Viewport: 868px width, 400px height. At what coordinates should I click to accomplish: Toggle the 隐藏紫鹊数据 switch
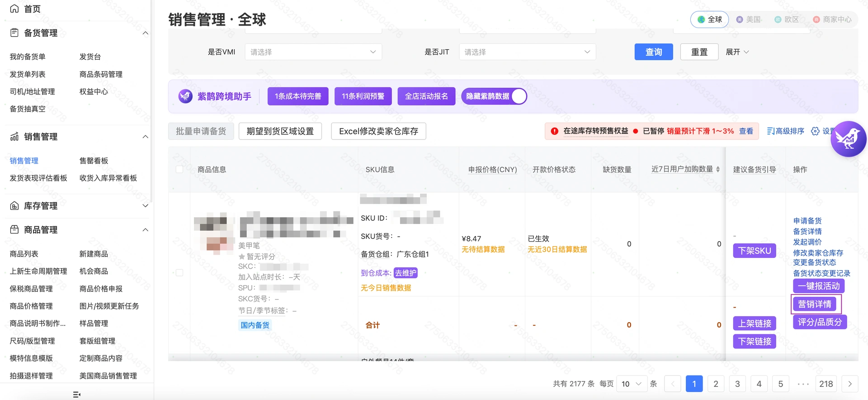pyautogui.click(x=519, y=96)
